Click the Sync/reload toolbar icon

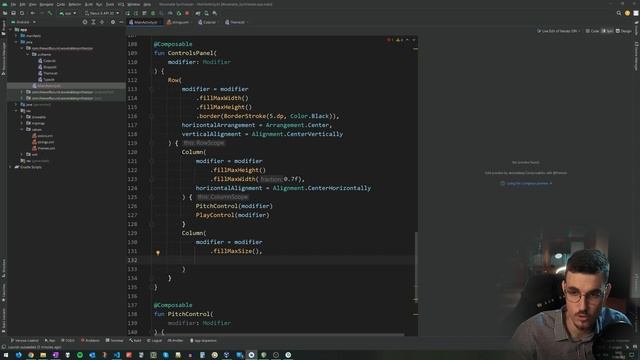click(x=22, y=13)
